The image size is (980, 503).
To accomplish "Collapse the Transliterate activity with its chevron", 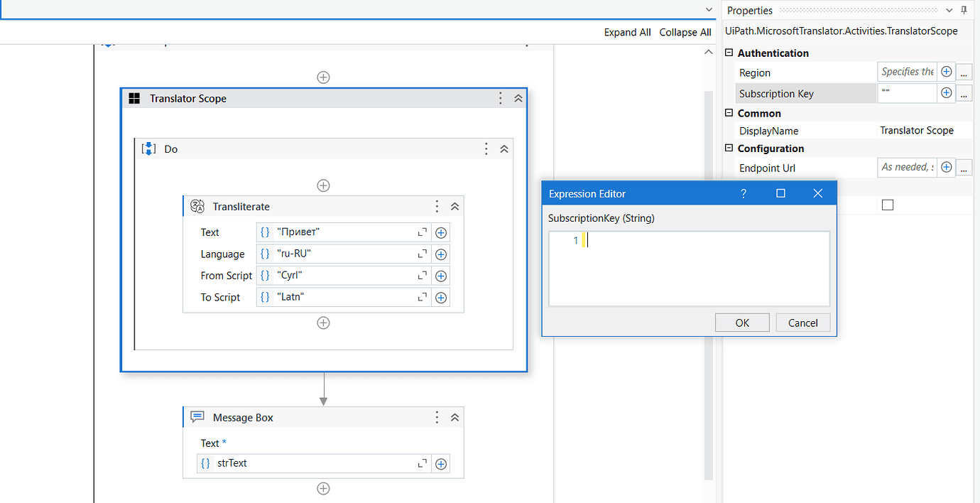I will pyautogui.click(x=454, y=206).
